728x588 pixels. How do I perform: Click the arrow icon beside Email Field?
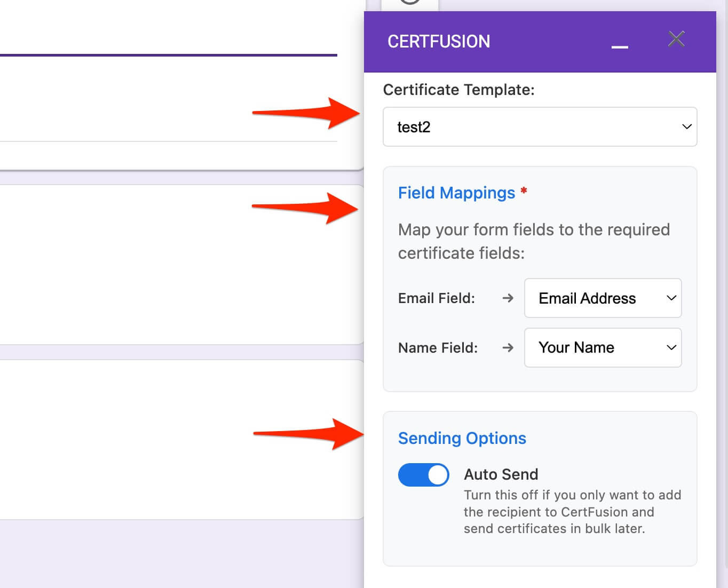[x=508, y=298]
